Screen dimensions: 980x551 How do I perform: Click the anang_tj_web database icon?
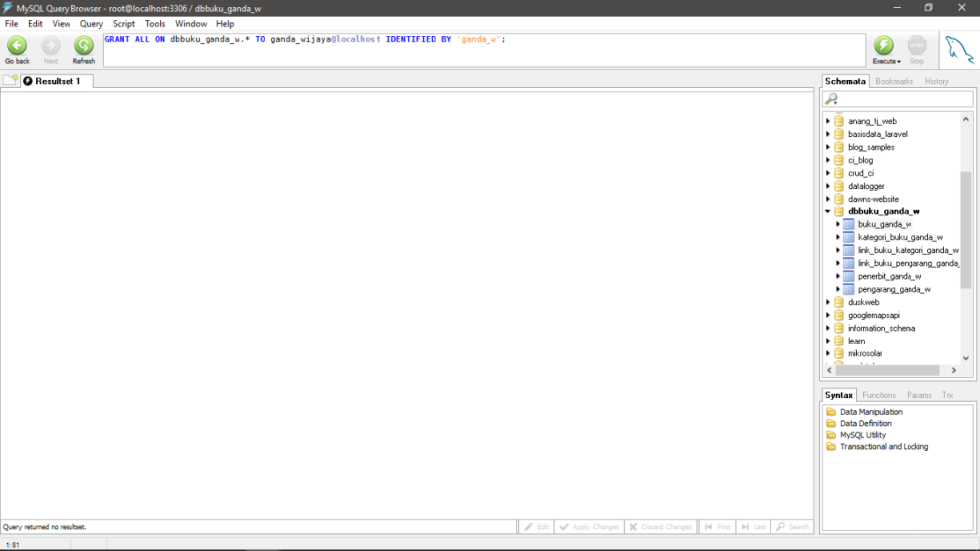(x=839, y=121)
